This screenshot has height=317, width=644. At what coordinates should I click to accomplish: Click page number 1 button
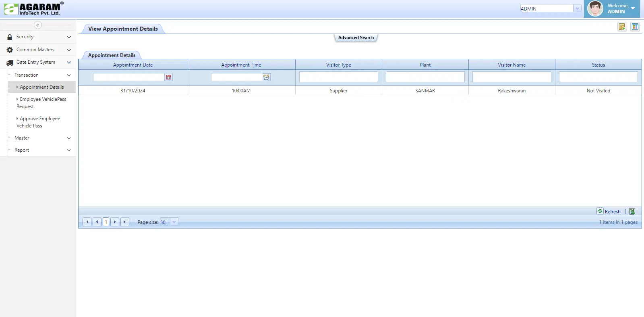(106, 222)
